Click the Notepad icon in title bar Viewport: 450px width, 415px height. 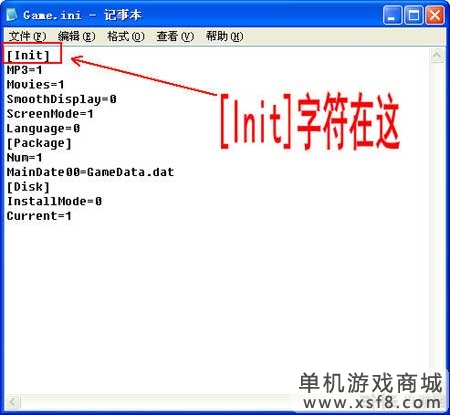click(x=12, y=15)
